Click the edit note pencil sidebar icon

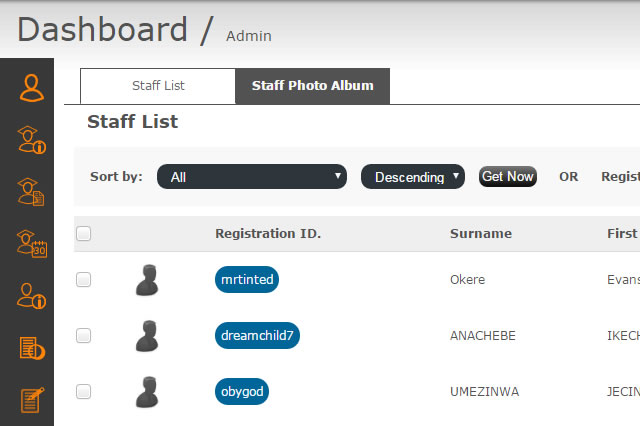click(x=32, y=400)
